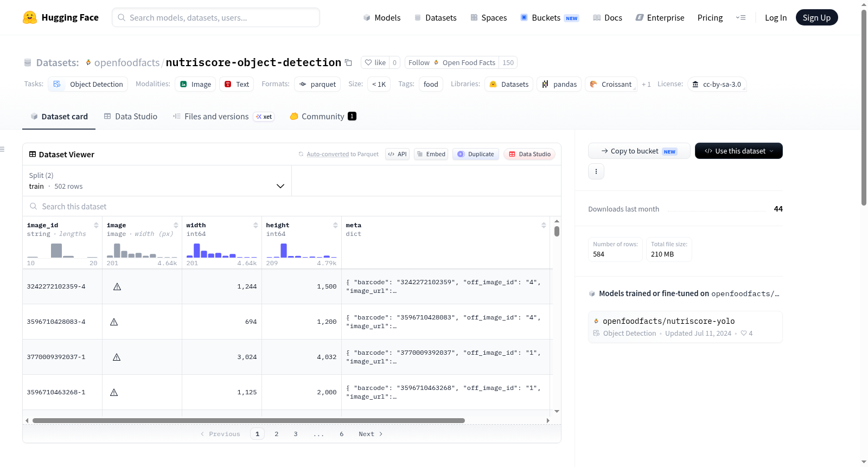Open Buckets in the navigation
This screenshot has height=467, width=868.
pos(550,17)
